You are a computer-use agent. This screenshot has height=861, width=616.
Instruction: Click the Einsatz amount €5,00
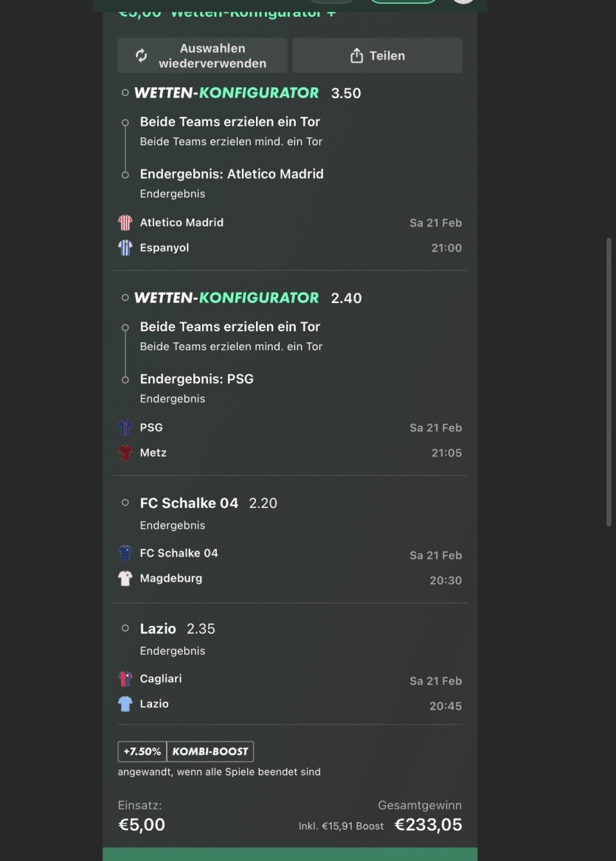pos(142,825)
